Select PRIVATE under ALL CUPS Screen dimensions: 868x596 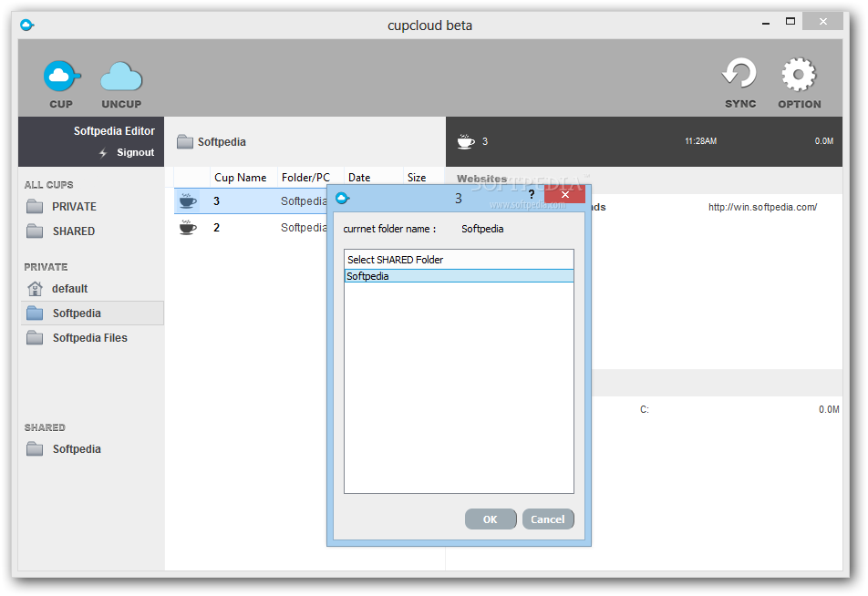(x=74, y=207)
